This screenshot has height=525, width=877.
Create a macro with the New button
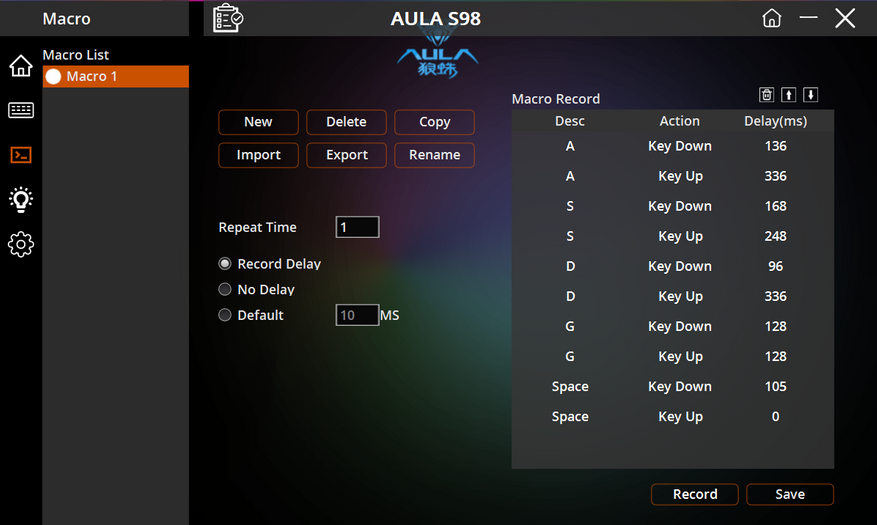click(258, 122)
